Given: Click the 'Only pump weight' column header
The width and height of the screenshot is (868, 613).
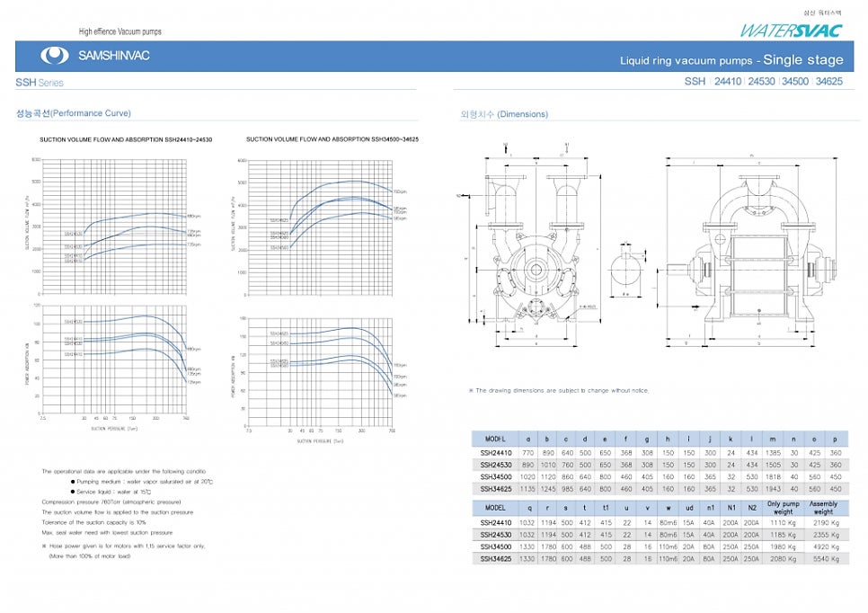Looking at the screenshot, I should [784, 508].
